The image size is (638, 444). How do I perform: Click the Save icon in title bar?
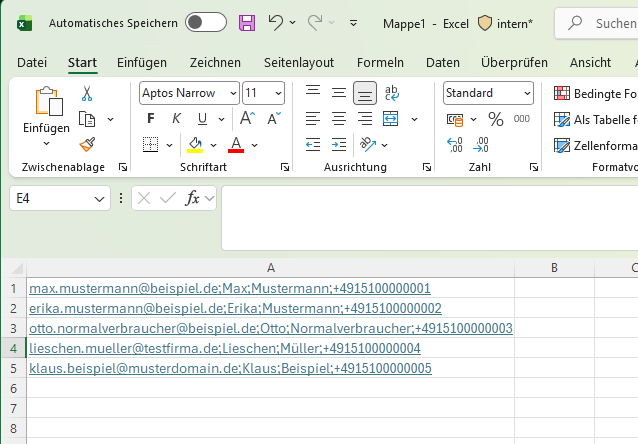point(247,22)
